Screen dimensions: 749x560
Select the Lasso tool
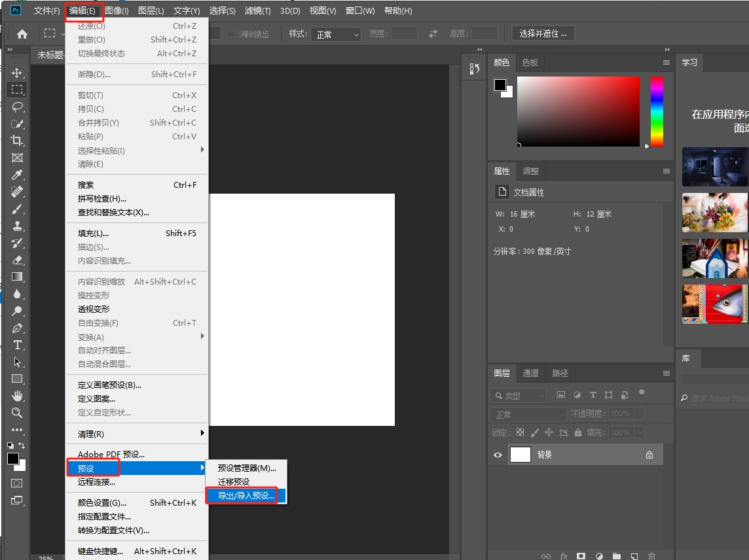tap(17, 107)
